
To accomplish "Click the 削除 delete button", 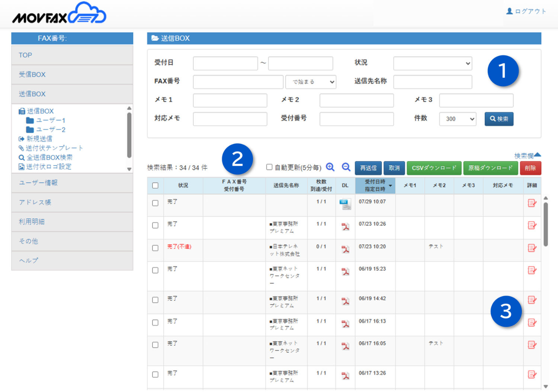I will pos(530,168).
